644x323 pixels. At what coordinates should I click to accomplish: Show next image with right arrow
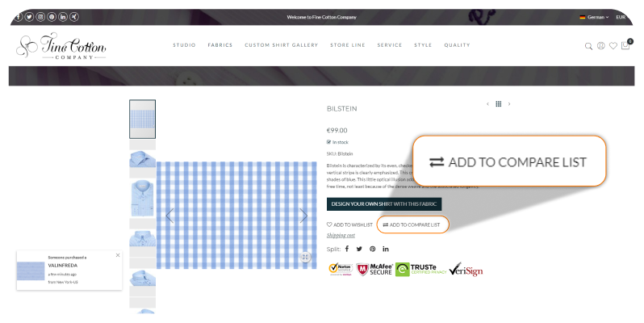pos(303,216)
